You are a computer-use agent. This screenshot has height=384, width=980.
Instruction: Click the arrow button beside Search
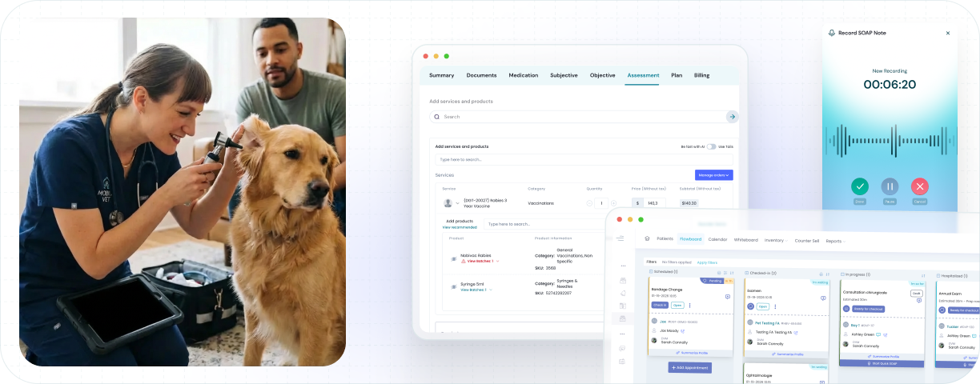coord(732,117)
